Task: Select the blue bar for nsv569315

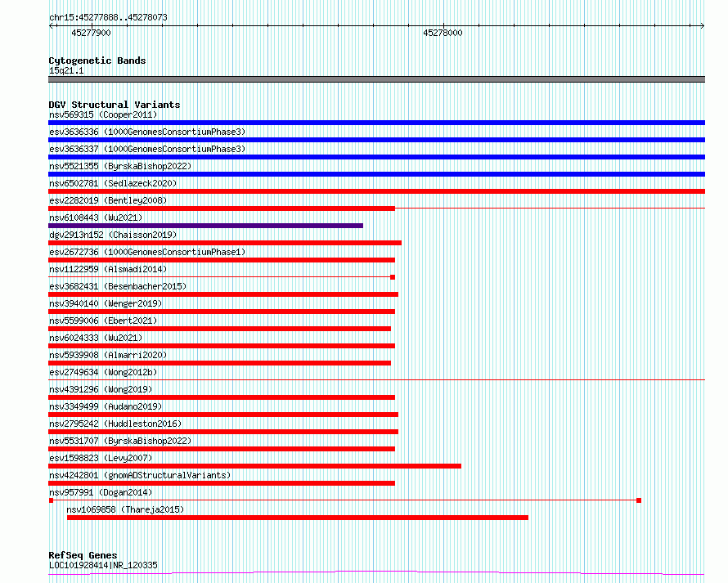Action: pyautogui.click(x=376, y=123)
